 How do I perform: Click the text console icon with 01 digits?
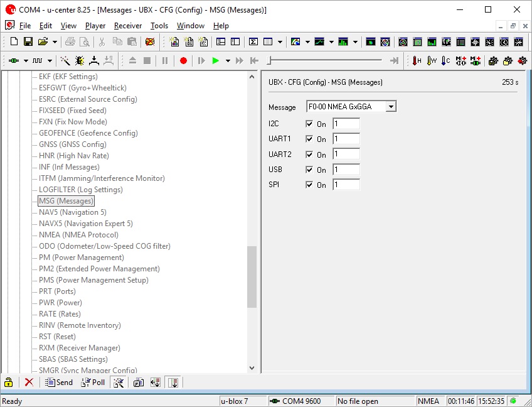click(x=189, y=42)
